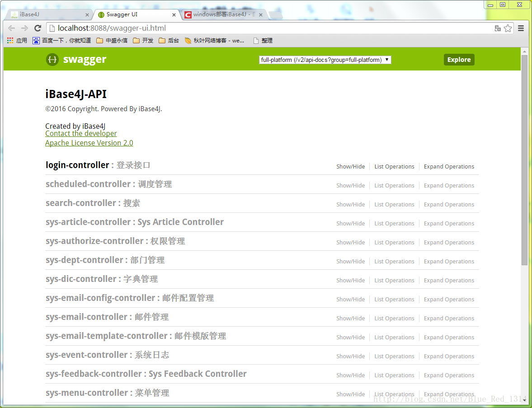532x408 pixels.
Task: Expand scheduled-controller section heading
Action: point(88,184)
